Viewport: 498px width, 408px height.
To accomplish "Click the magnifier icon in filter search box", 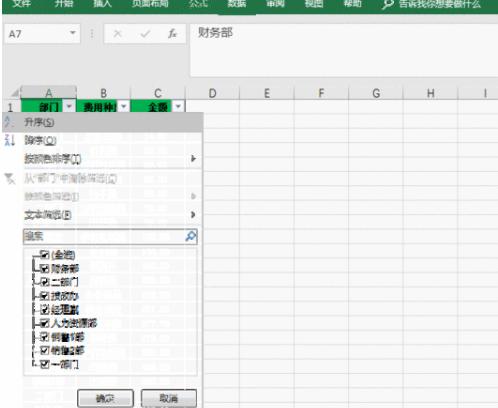I will click(x=191, y=236).
